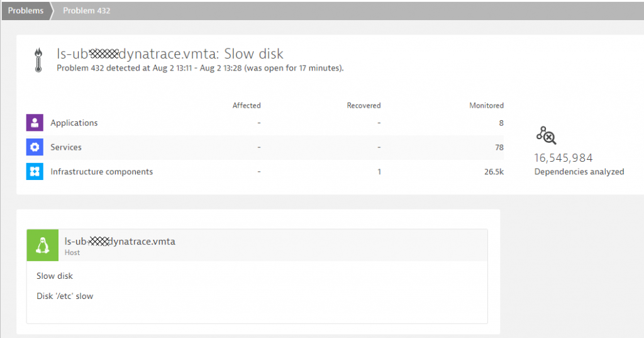Click the dependencies analyzed magnifier icon
Viewport: 644px width, 338px height.
pos(547,136)
